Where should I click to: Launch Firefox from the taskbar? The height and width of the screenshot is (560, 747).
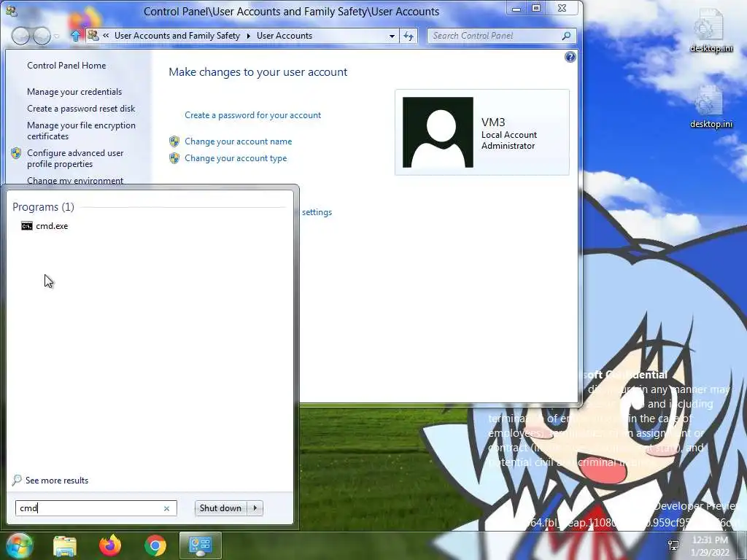(x=110, y=545)
